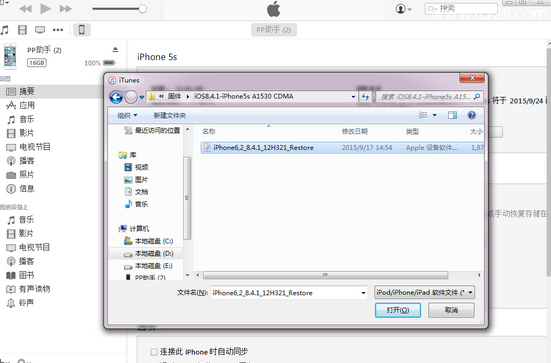The image size is (551, 363).
Task: Open the recent locations dropdown arrow
Action: click(142, 97)
